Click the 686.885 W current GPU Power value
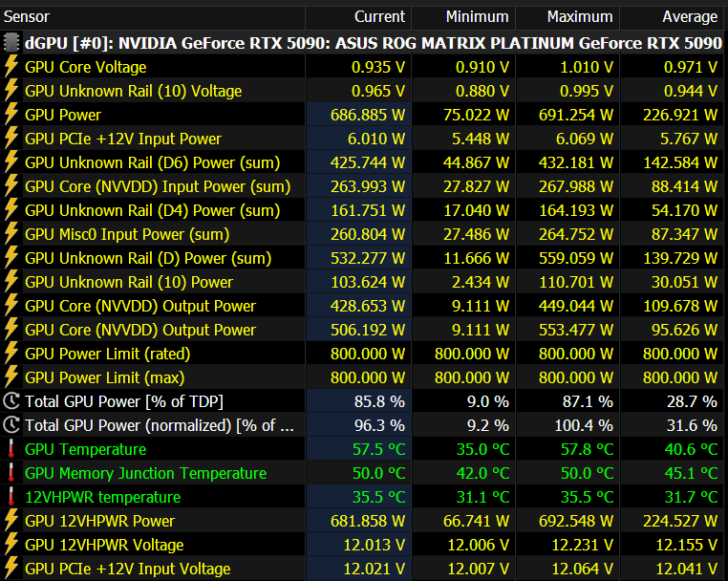This screenshot has width=728, height=581. tap(367, 115)
